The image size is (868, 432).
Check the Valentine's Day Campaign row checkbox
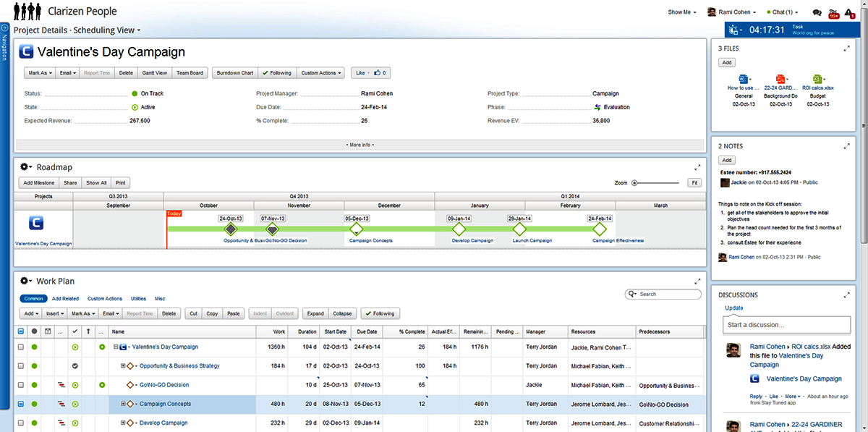tap(20, 347)
